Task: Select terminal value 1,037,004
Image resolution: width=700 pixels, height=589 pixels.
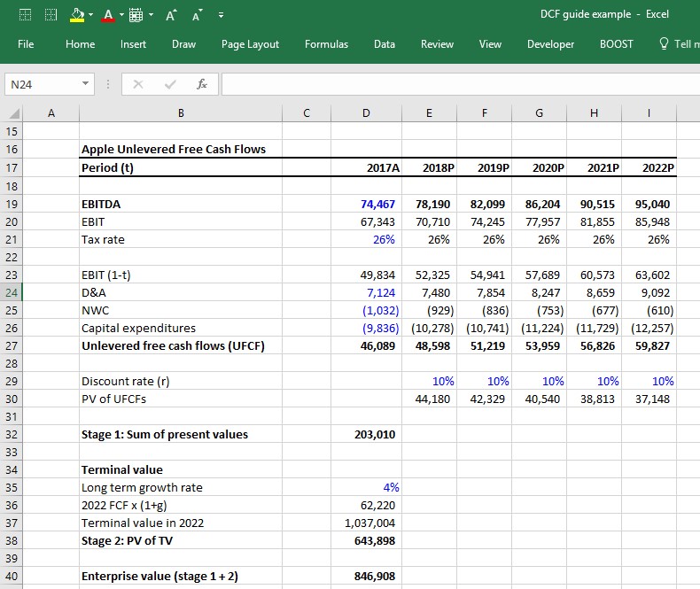Action: 366,523
